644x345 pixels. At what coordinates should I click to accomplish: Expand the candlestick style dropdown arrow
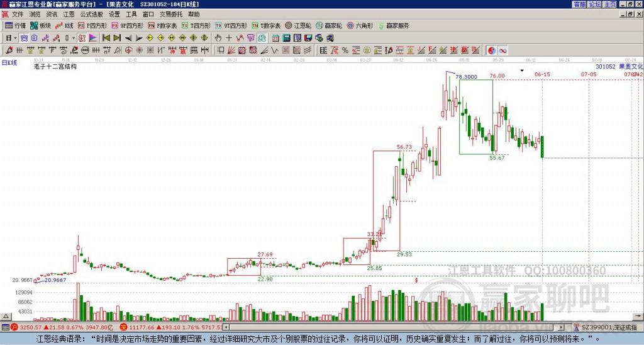click(x=74, y=38)
